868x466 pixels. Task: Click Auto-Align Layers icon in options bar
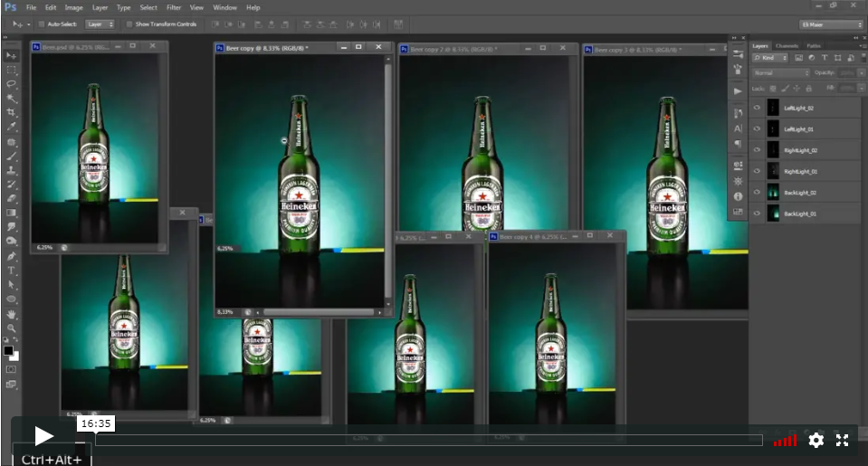click(398, 24)
